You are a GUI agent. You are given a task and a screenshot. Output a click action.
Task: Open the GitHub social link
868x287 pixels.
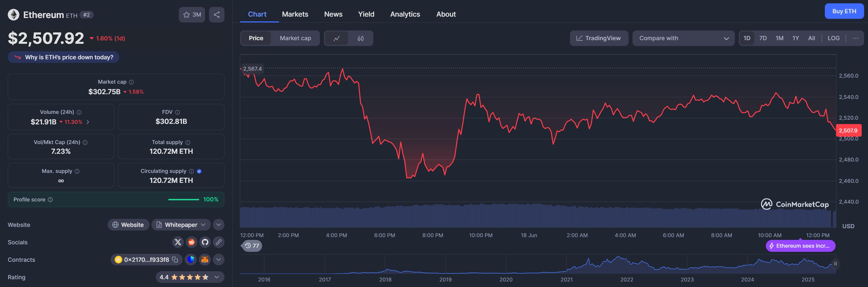(x=205, y=242)
